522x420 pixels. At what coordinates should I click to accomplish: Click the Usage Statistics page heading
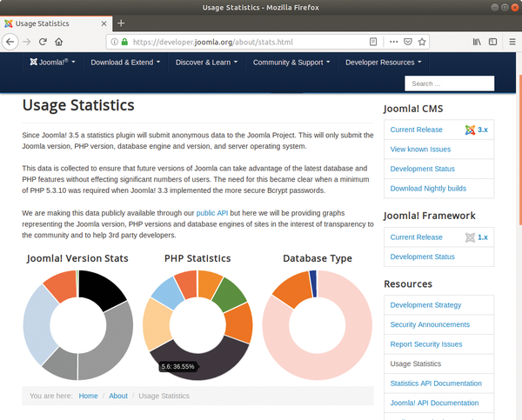coord(78,105)
